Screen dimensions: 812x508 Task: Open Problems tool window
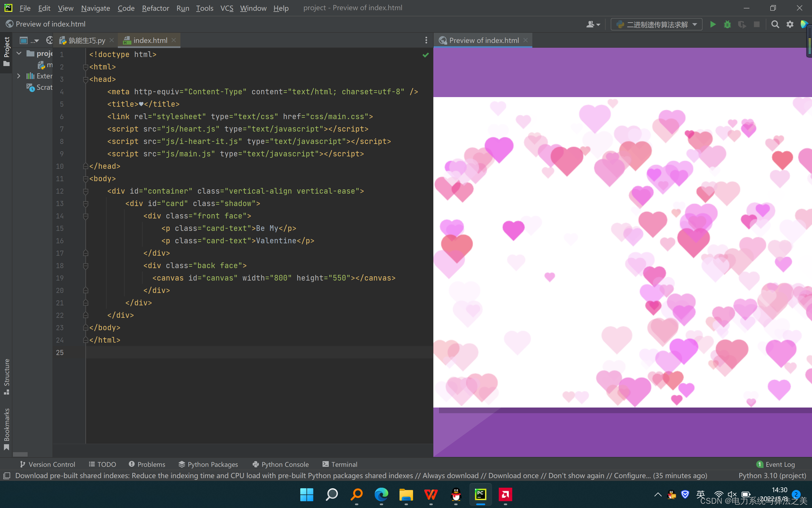pyautogui.click(x=147, y=464)
